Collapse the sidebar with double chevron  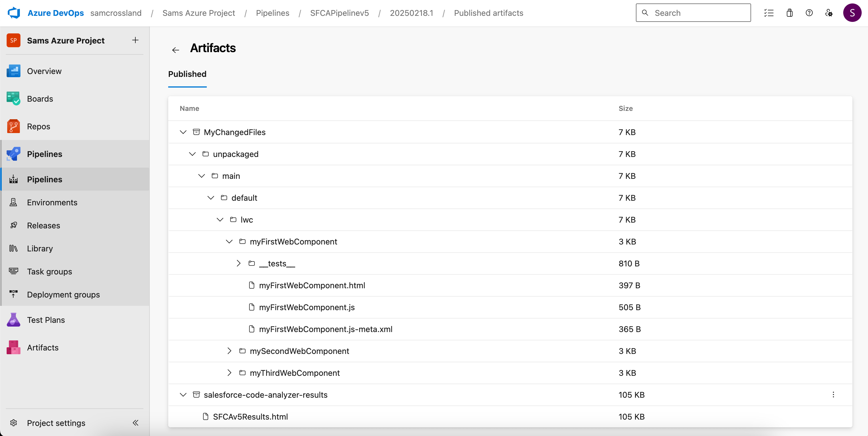[x=135, y=423]
